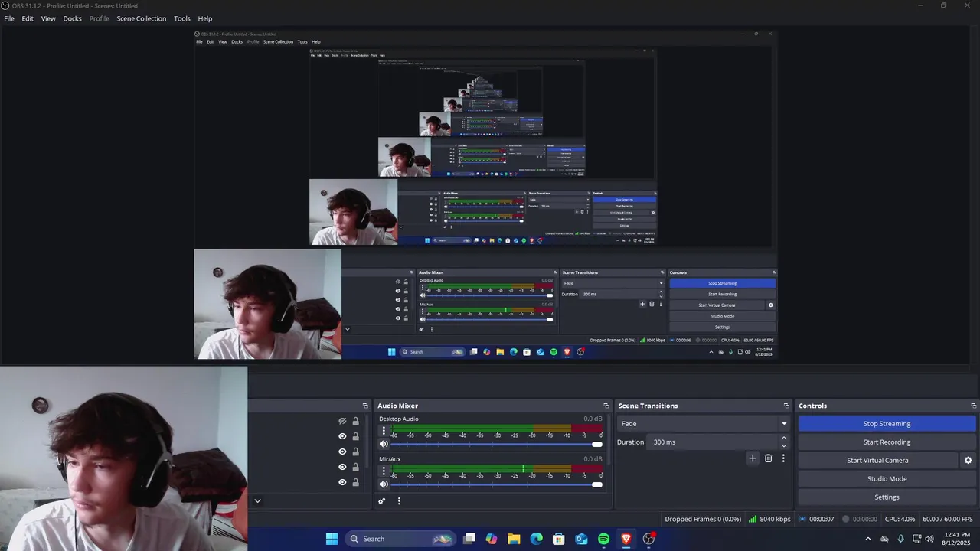The height and width of the screenshot is (551, 980).
Task: Open the Fade transition dropdown
Action: coord(704,424)
